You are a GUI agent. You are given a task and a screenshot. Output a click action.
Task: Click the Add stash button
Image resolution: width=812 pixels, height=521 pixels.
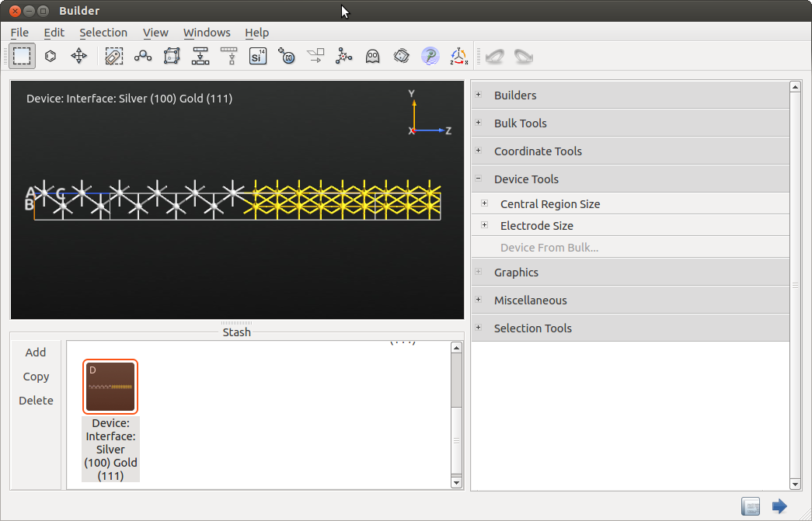tap(36, 353)
